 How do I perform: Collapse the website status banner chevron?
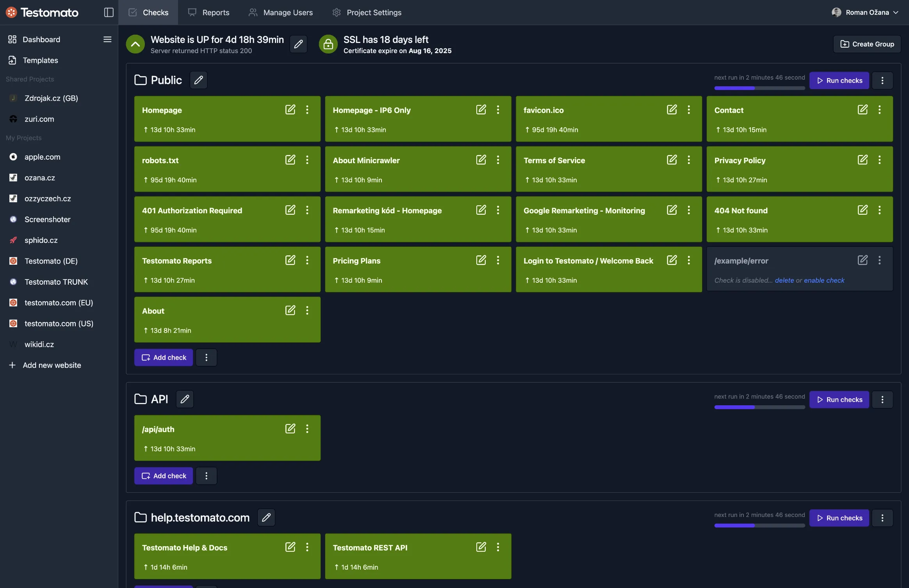(x=135, y=44)
